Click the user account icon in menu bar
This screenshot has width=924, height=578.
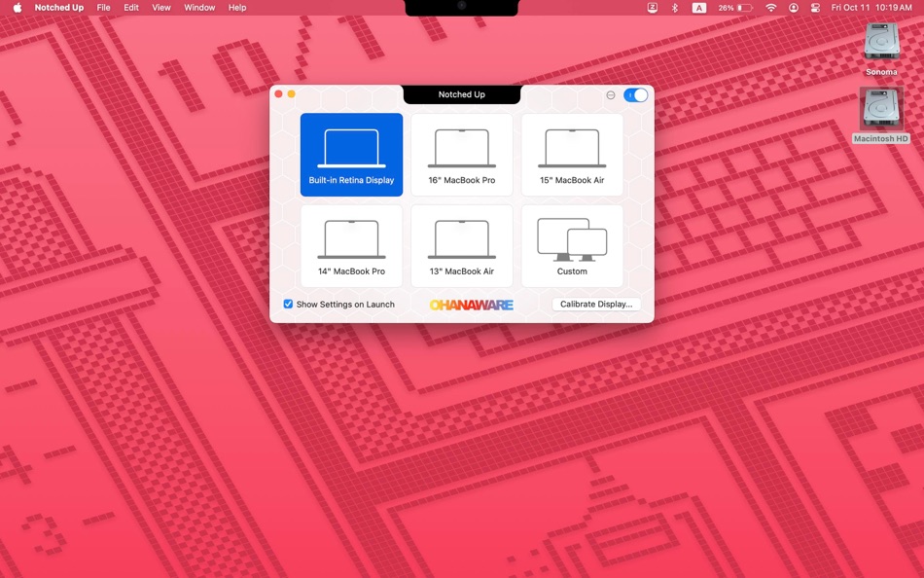coord(794,8)
